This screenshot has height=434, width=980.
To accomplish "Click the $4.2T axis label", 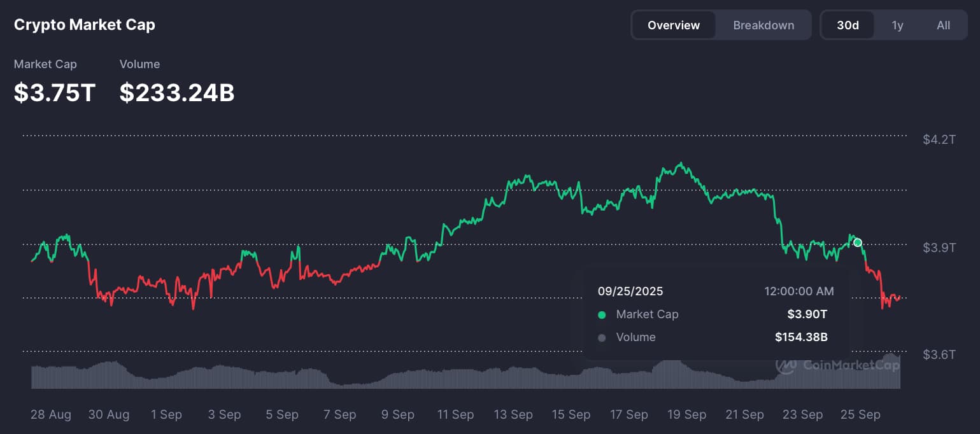I will (x=939, y=139).
